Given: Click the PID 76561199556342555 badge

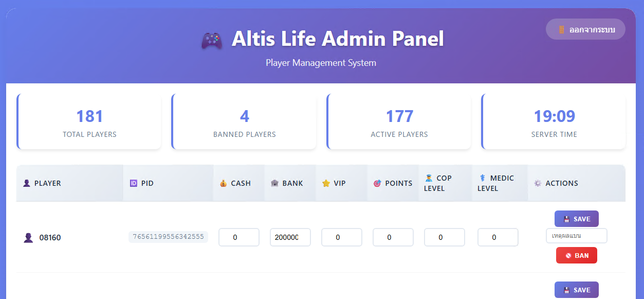Looking at the screenshot, I should pos(168,237).
